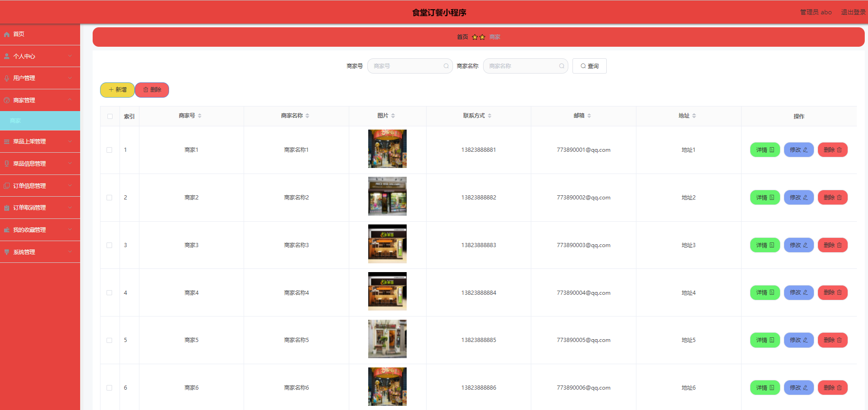Click 修改 edit for 商家4
This screenshot has width=868, height=410.
click(x=799, y=292)
